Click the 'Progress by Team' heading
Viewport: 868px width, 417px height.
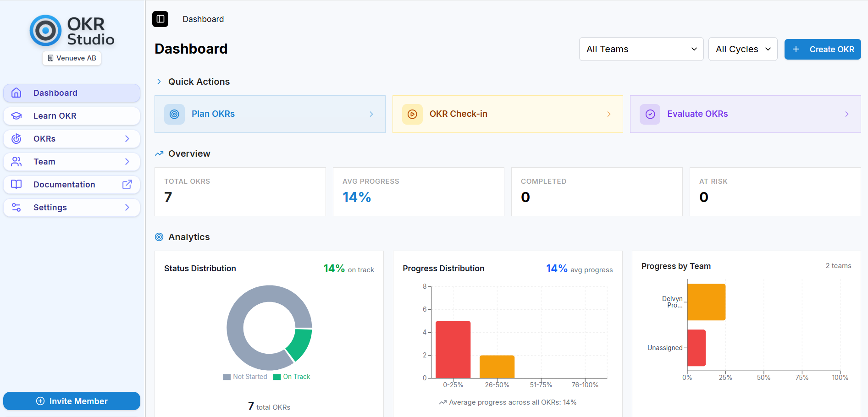click(676, 266)
